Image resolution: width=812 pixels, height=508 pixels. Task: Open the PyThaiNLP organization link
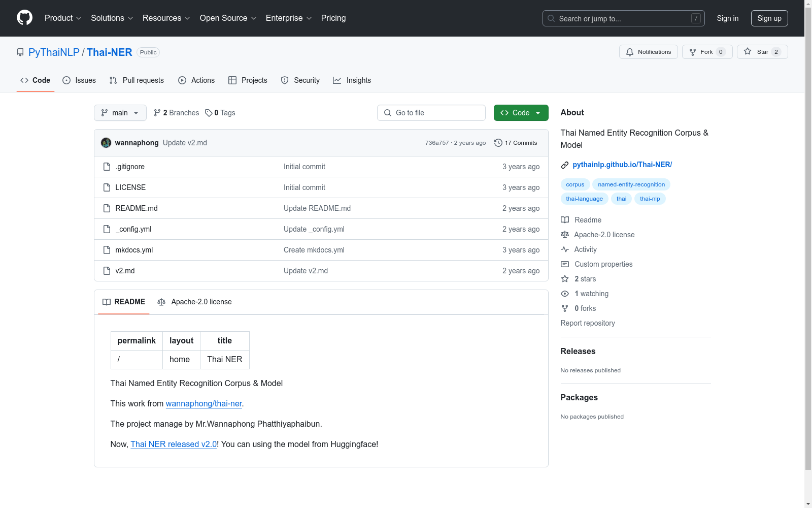point(54,52)
